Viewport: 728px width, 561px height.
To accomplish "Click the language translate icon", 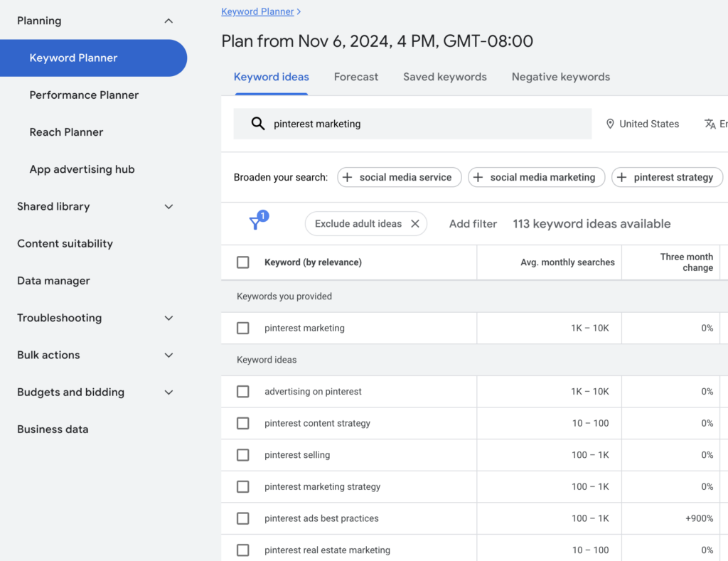I will tap(710, 124).
